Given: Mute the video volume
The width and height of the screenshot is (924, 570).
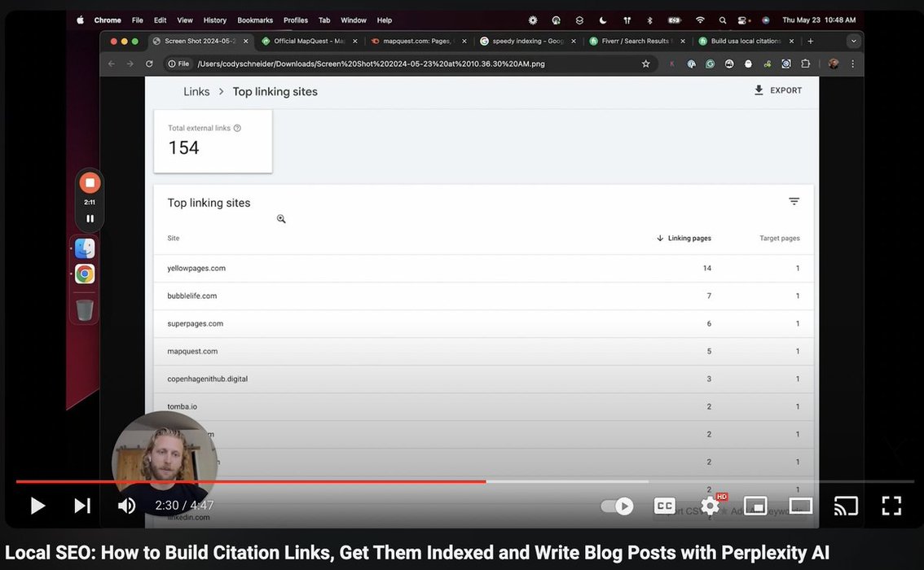Looking at the screenshot, I should click(126, 506).
